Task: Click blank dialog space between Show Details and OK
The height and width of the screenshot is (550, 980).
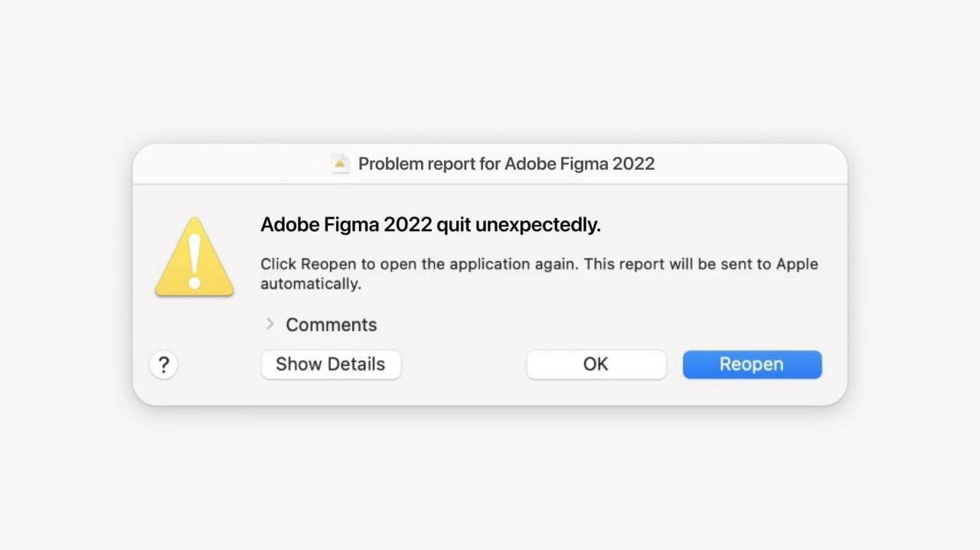Action: point(463,364)
